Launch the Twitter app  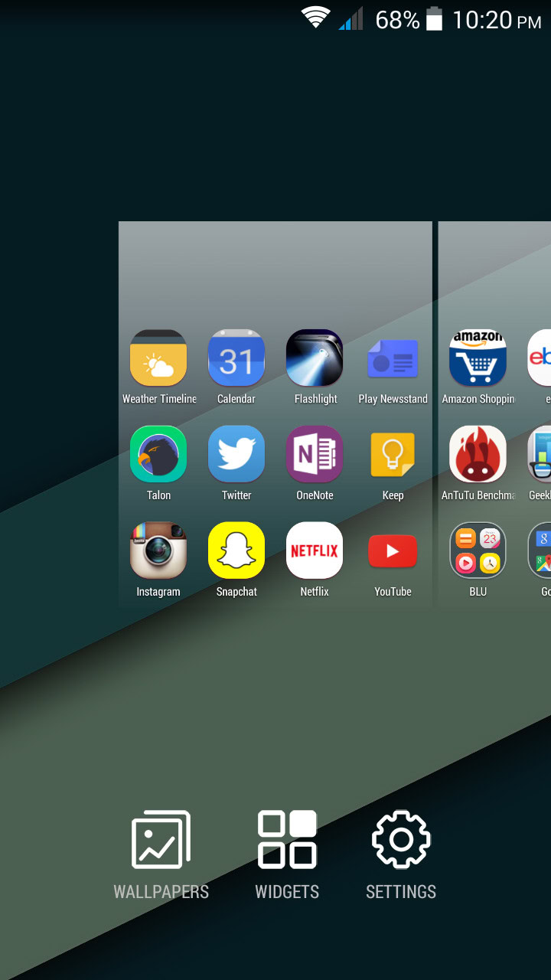[x=236, y=455]
